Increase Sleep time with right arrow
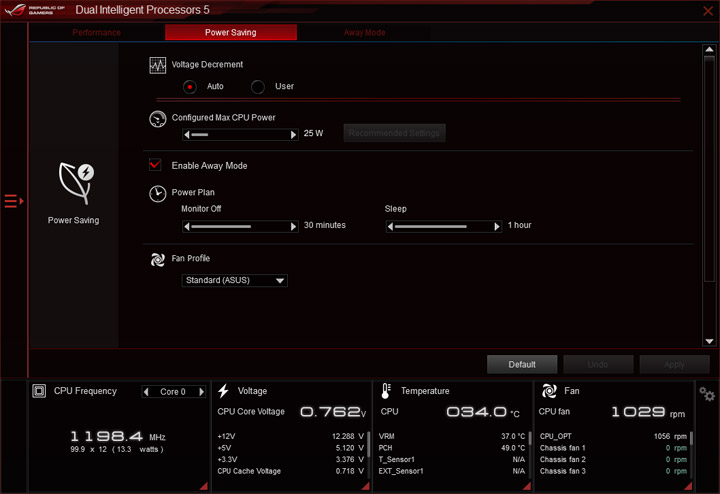 [x=497, y=226]
